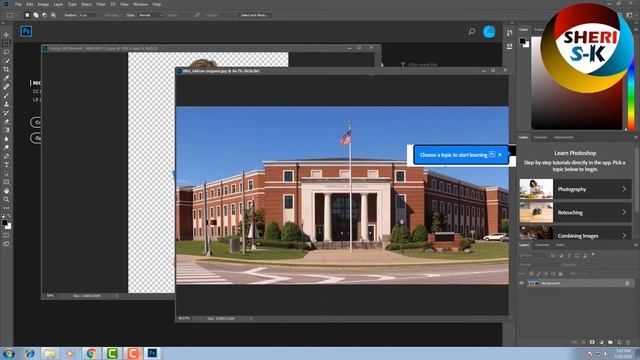Click the Create new group folder icon
Viewport: 640px width, 360px height.
pos(610,342)
